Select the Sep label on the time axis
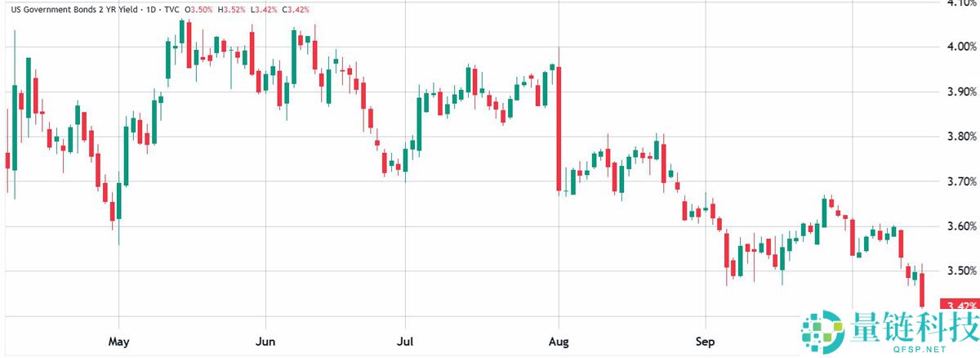The height and width of the screenshot is (358, 980). pos(705,339)
